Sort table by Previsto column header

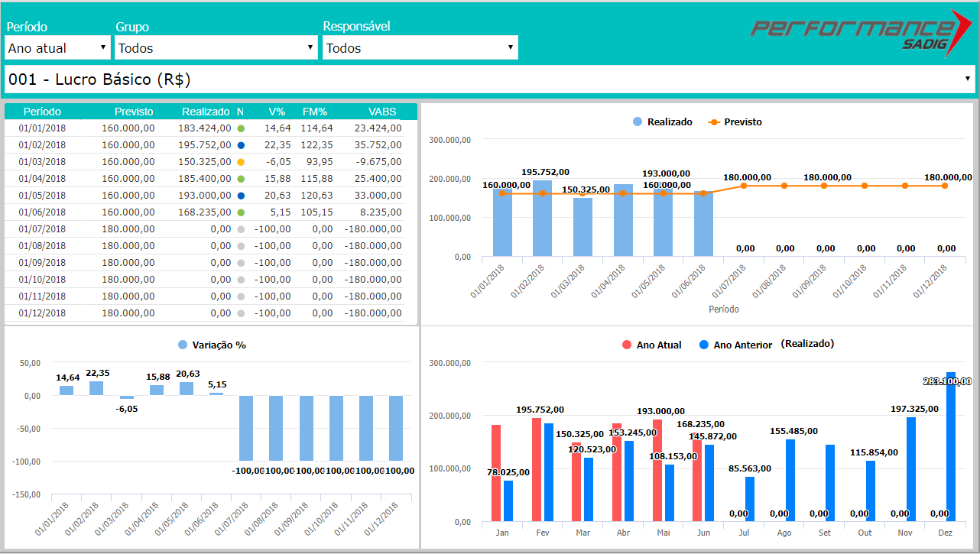click(x=134, y=112)
